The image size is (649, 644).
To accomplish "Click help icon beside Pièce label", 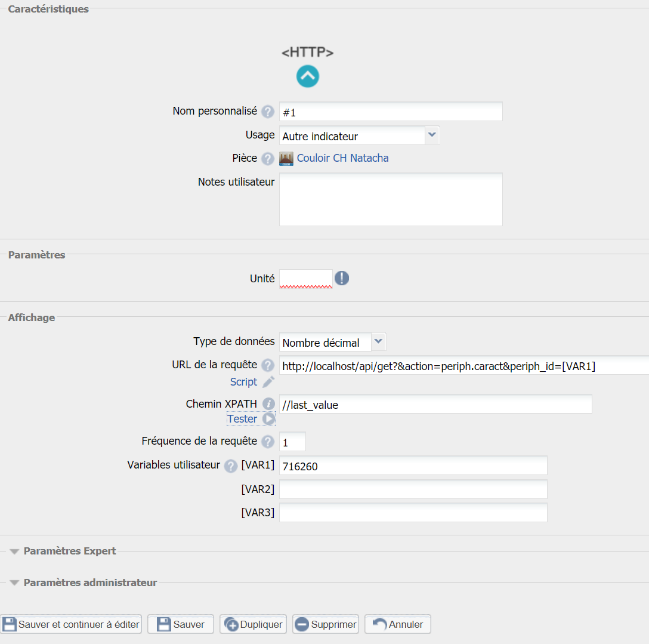I will tap(268, 159).
